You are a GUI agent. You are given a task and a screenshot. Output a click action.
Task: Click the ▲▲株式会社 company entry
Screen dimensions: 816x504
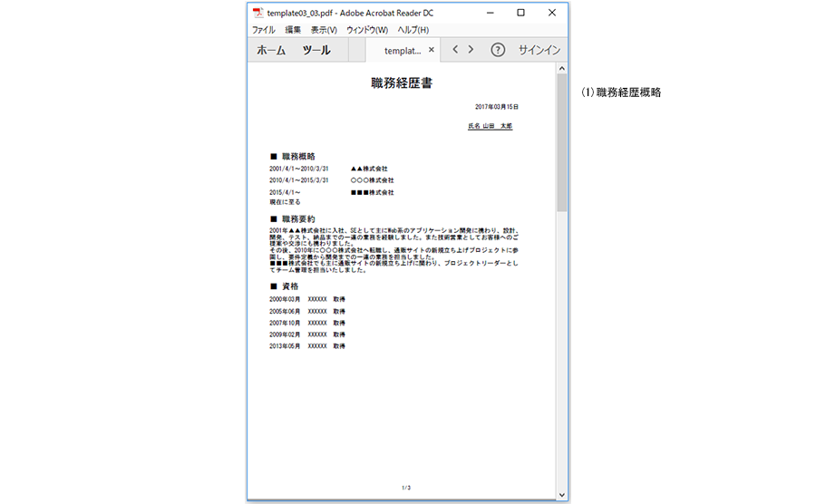369,169
